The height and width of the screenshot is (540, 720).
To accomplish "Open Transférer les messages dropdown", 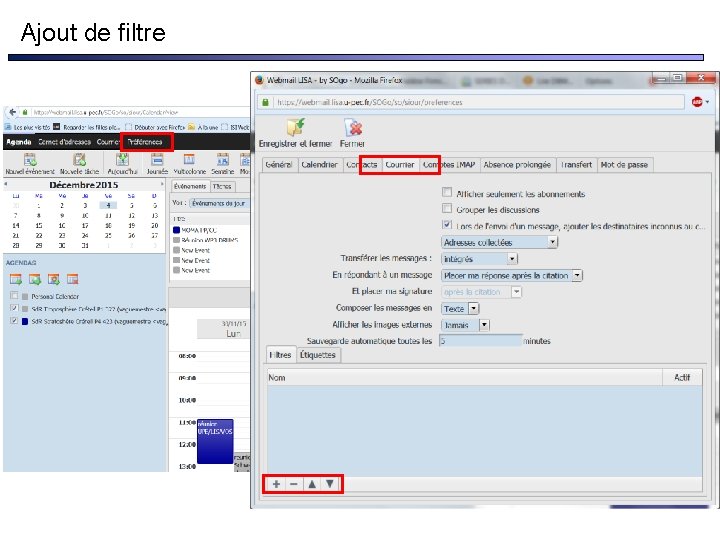I will (x=479, y=259).
